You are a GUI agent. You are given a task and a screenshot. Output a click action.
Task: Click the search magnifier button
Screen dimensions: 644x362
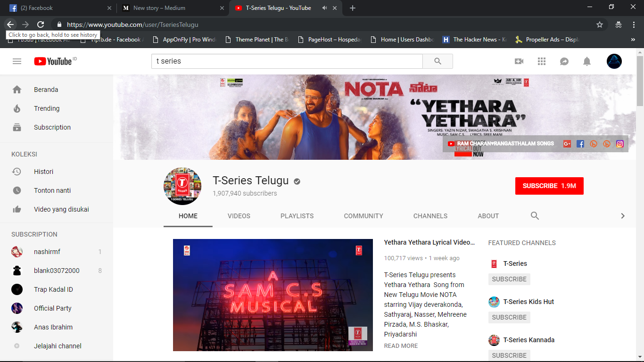[x=438, y=61]
